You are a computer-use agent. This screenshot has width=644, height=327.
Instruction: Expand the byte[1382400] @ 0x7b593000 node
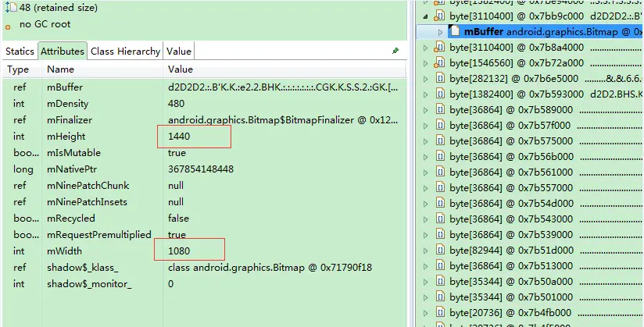[x=425, y=94]
